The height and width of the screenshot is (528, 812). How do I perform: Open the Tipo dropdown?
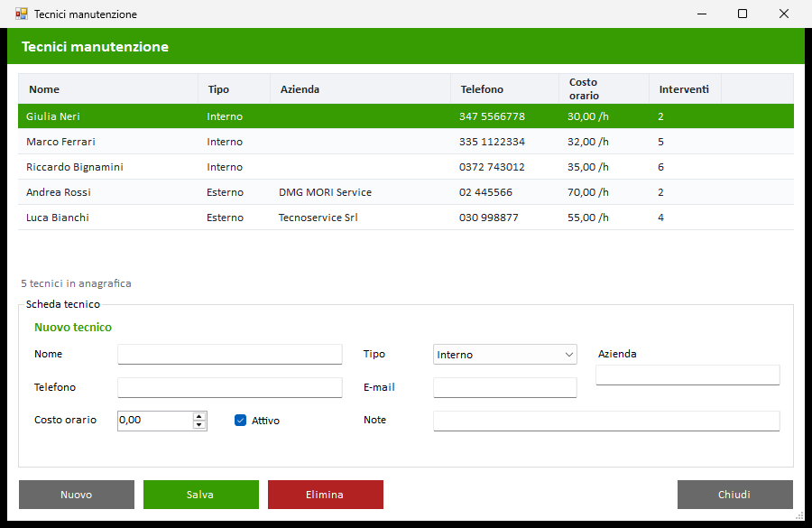tap(505, 355)
